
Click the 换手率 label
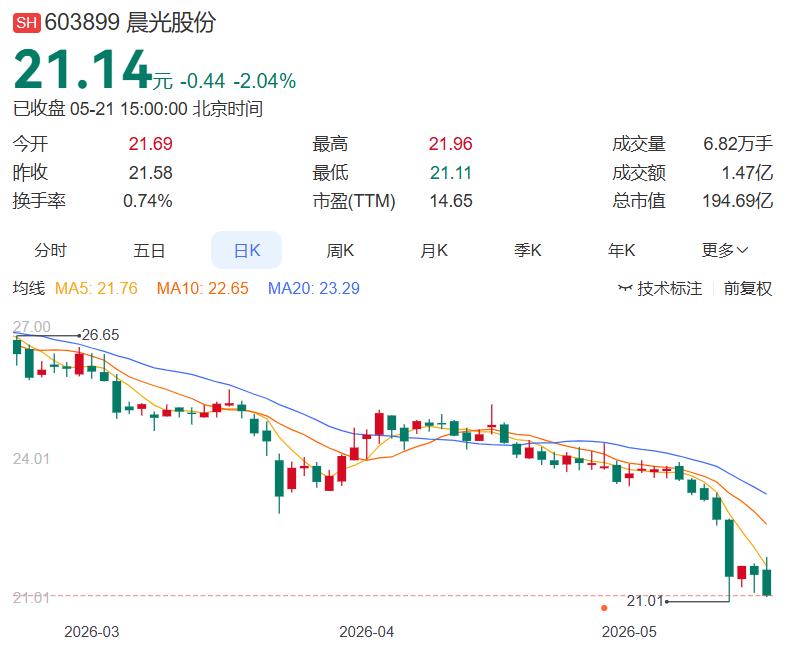[39, 201]
